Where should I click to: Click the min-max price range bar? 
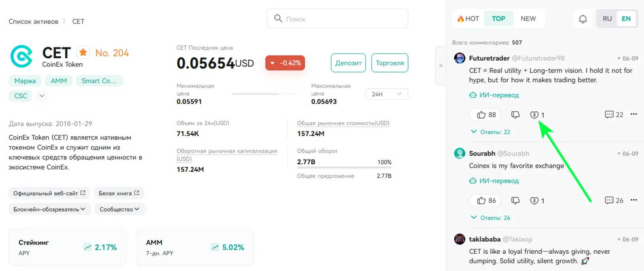point(264,94)
